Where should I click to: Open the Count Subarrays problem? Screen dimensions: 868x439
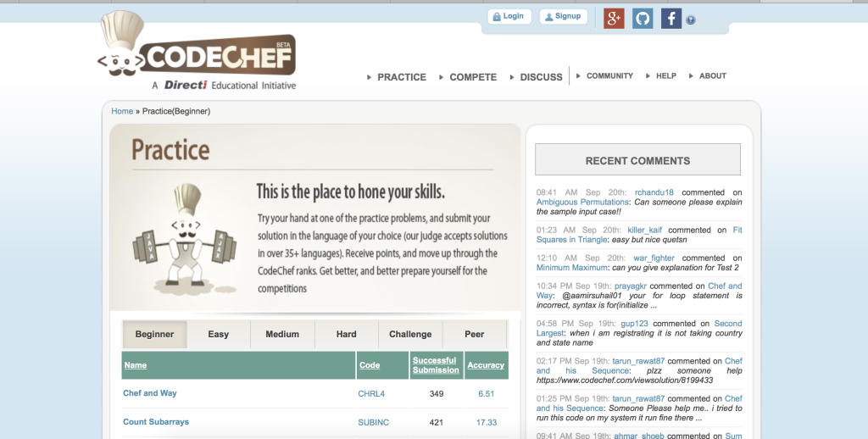pos(156,422)
